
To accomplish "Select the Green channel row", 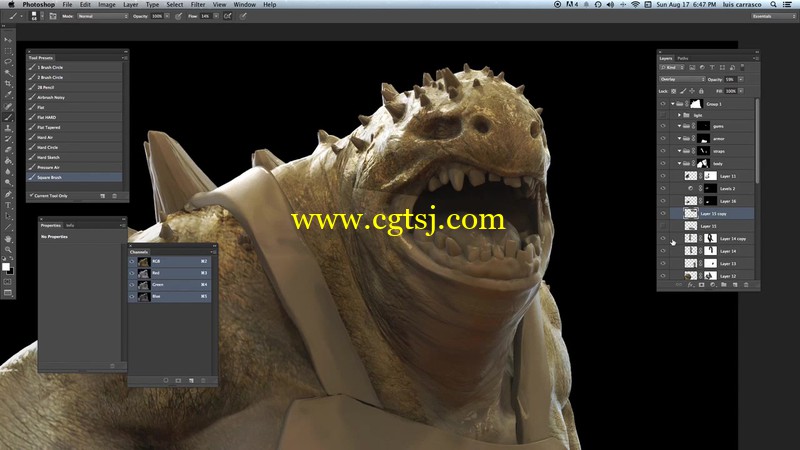I will 170,285.
